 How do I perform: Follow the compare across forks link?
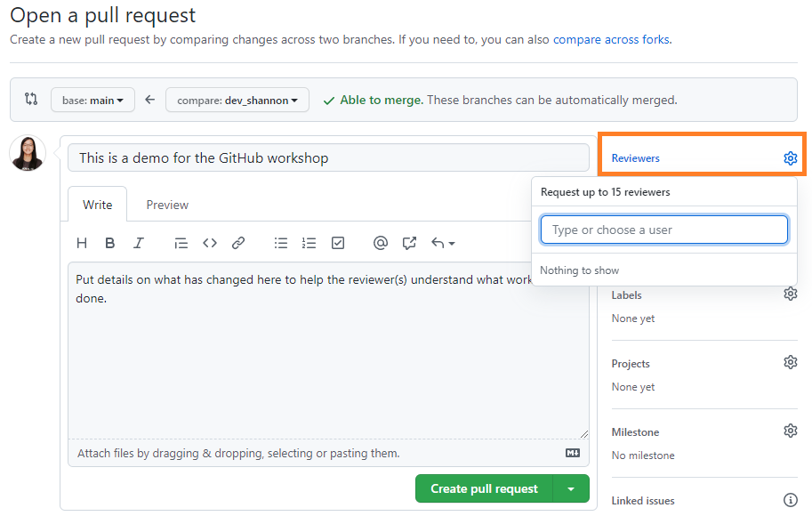click(611, 40)
